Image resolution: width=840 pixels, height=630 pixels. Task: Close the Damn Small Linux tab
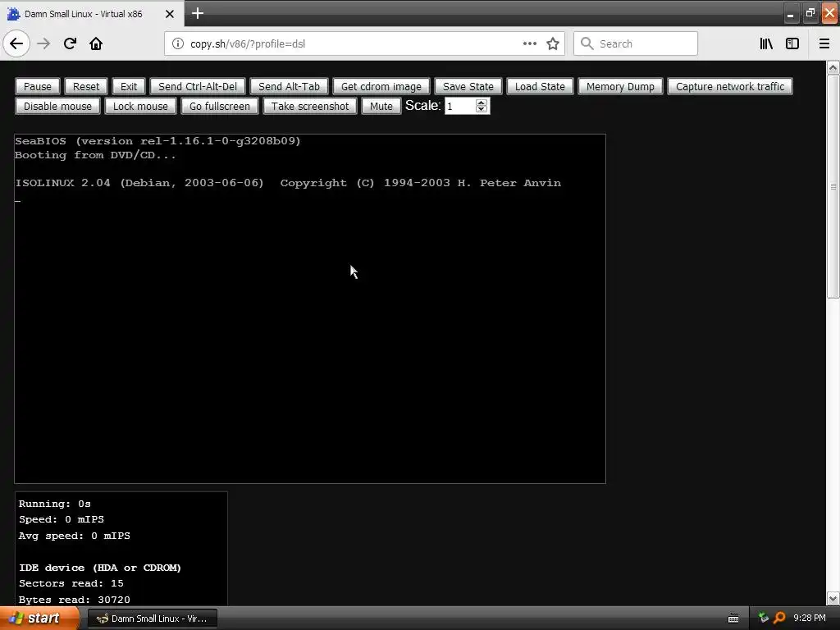(x=170, y=14)
